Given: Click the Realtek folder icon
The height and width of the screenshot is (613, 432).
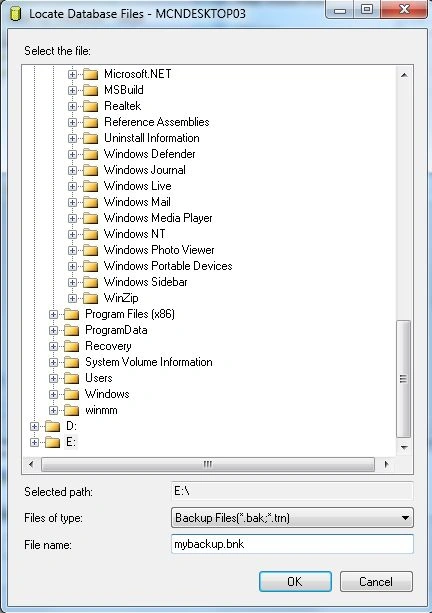Looking at the screenshot, I should pyautogui.click(x=90, y=106).
